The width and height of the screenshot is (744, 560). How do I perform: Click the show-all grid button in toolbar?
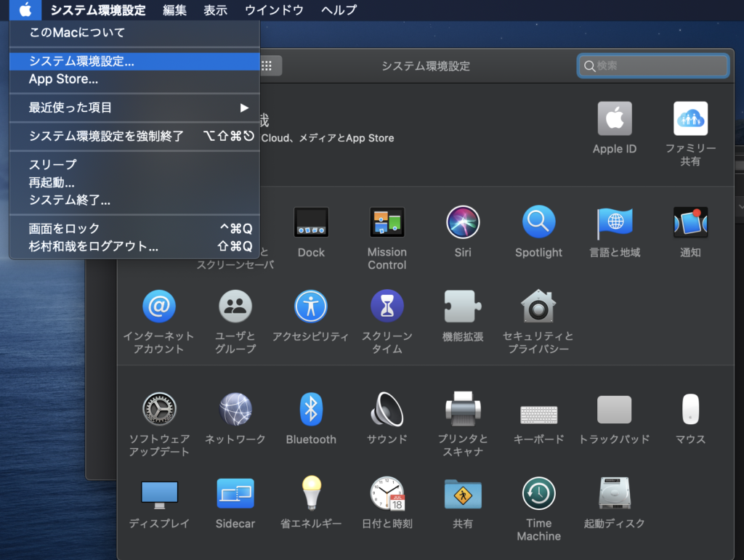tap(267, 65)
